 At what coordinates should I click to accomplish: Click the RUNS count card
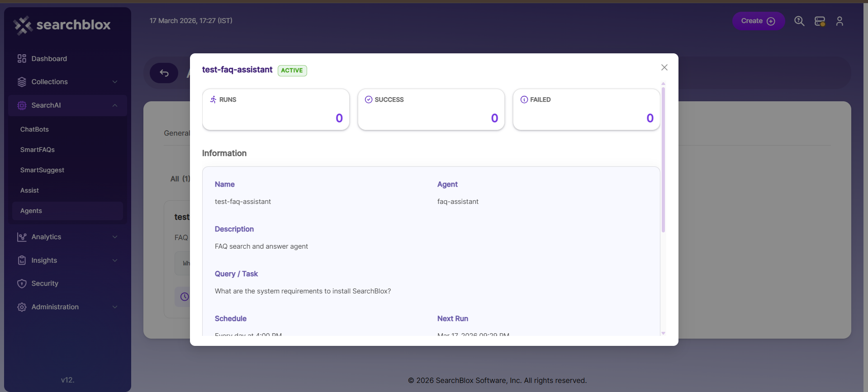pos(276,109)
